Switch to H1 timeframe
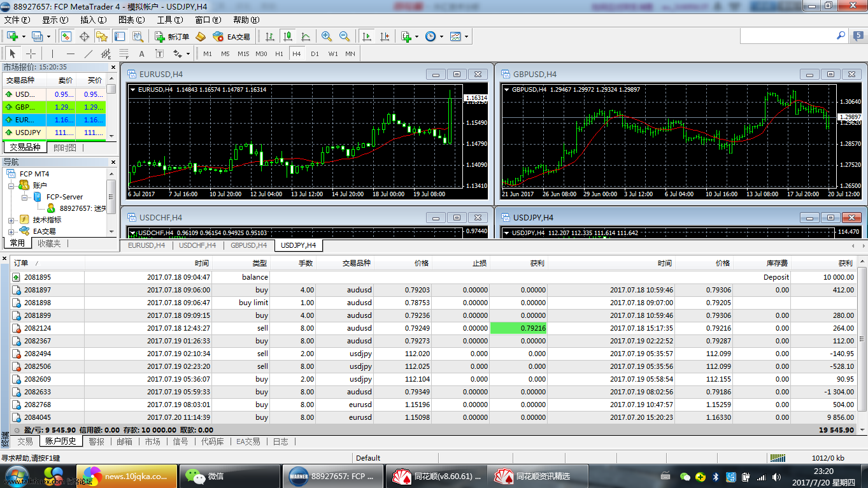This screenshot has height=488, width=868. pos(279,54)
